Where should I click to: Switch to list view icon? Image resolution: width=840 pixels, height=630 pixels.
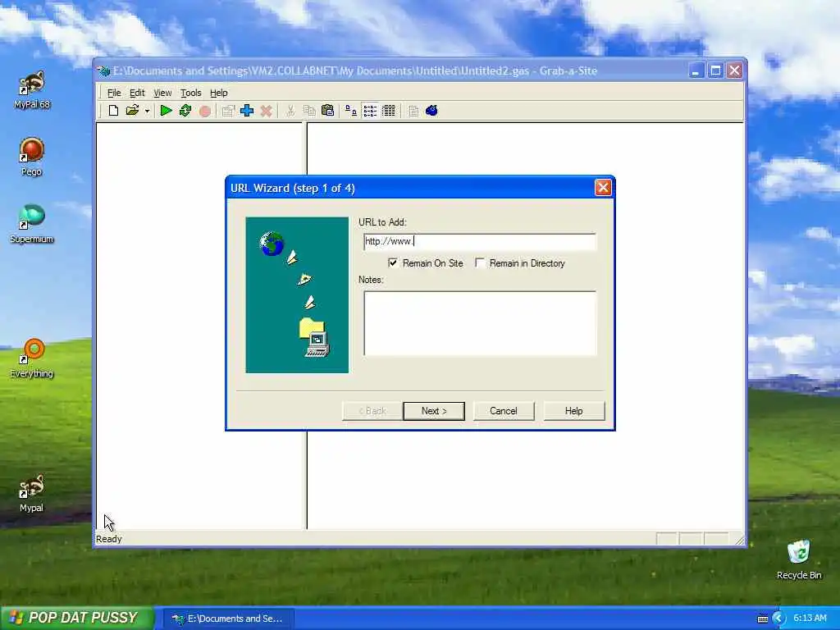[x=370, y=111]
